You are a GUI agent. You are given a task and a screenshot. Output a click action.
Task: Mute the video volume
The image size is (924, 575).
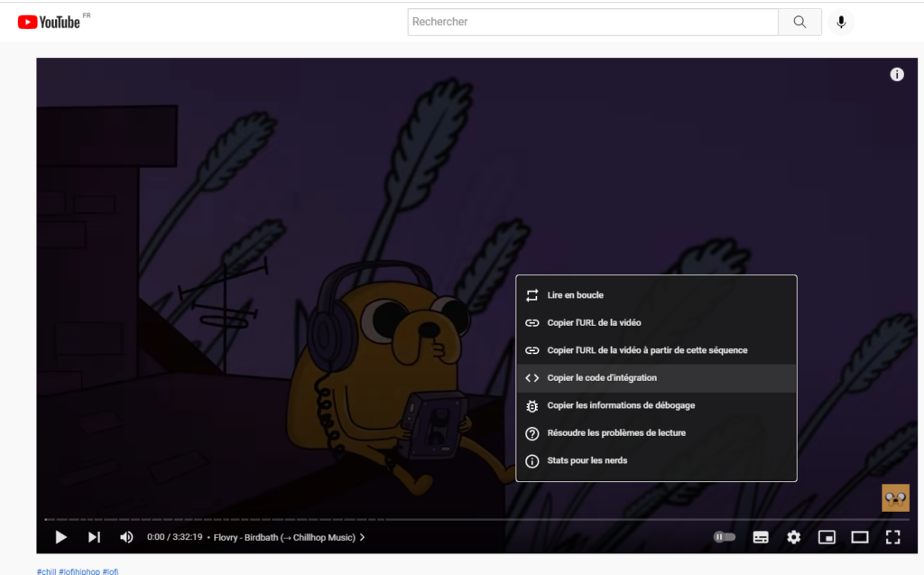click(x=126, y=537)
